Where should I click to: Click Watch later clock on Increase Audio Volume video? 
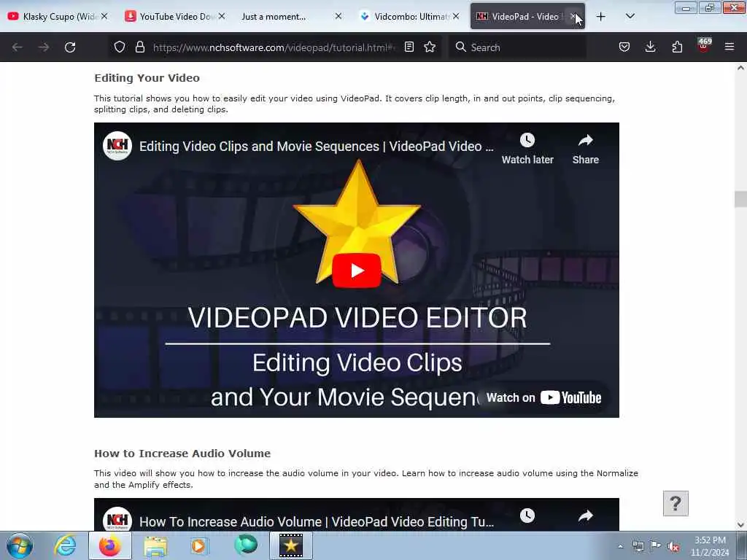[x=527, y=516]
